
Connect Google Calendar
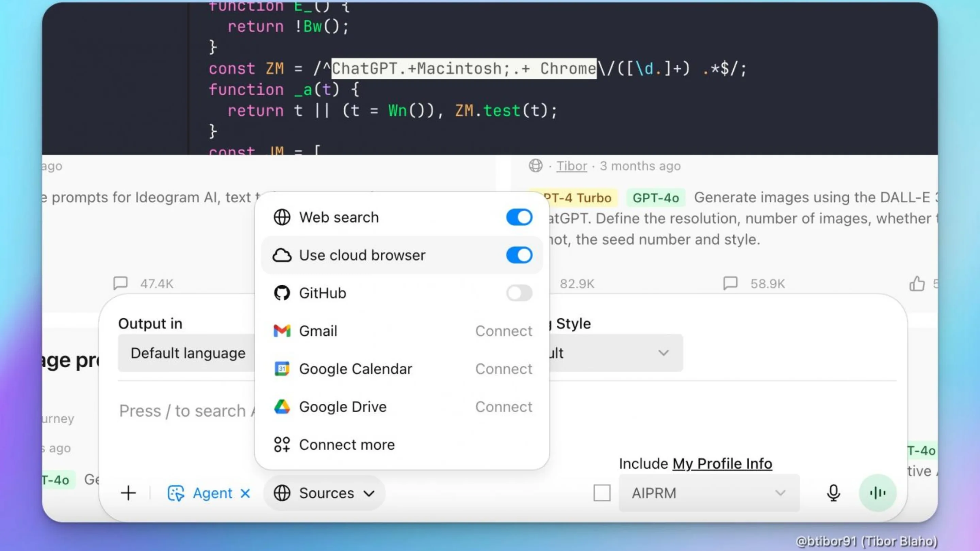[504, 368]
